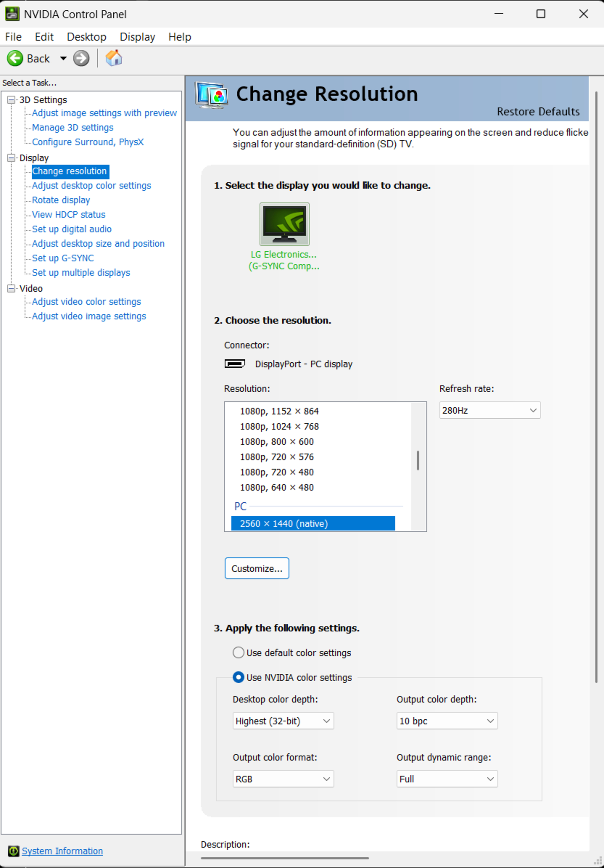Screen dimensions: 604x868
Task: Click Restore Defaults link
Action: (538, 111)
